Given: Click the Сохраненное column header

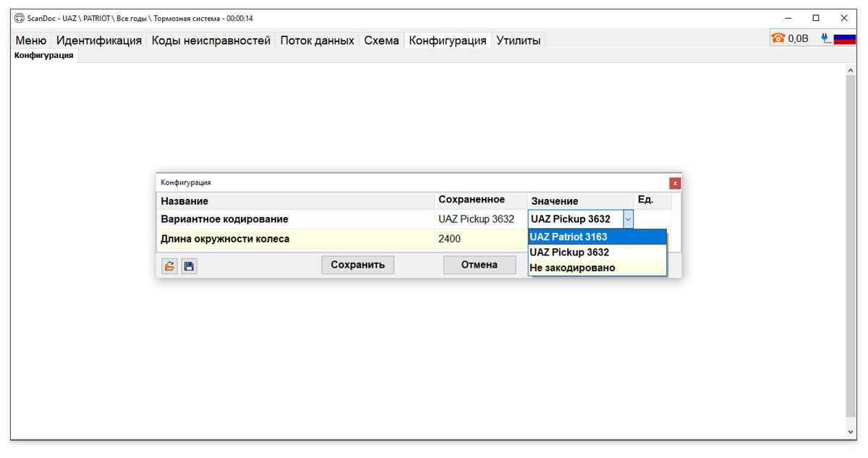Looking at the screenshot, I should [481, 200].
